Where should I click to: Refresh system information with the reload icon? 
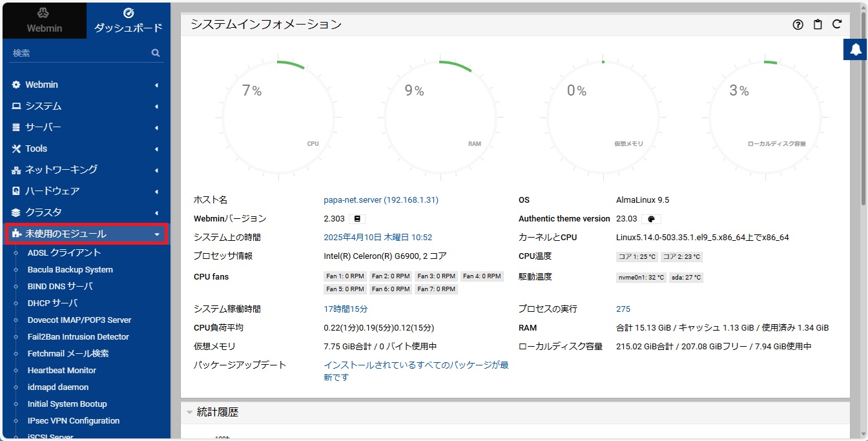(x=837, y=25)
